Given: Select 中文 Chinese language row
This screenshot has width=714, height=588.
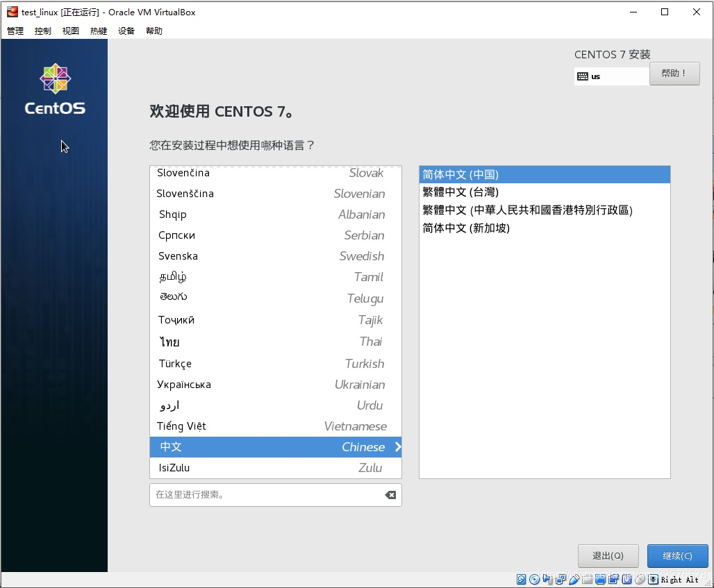Looking at the screenshot, I should [276, 447].
